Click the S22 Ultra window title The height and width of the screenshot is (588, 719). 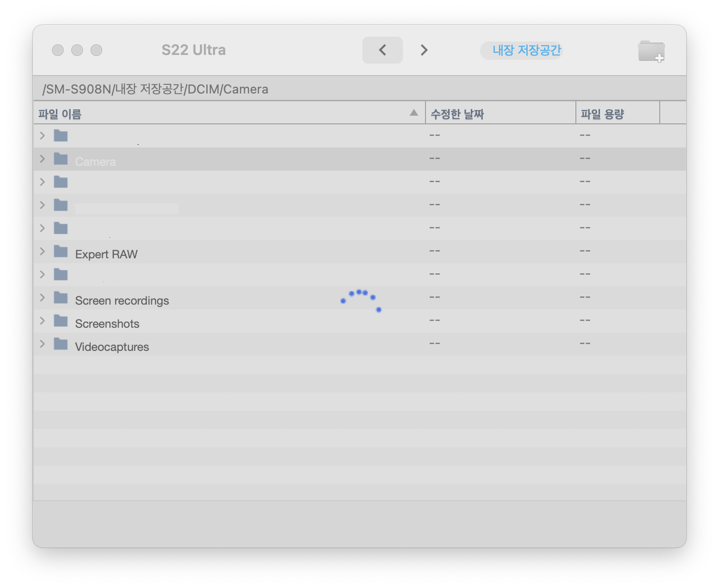tap(194, 50)
